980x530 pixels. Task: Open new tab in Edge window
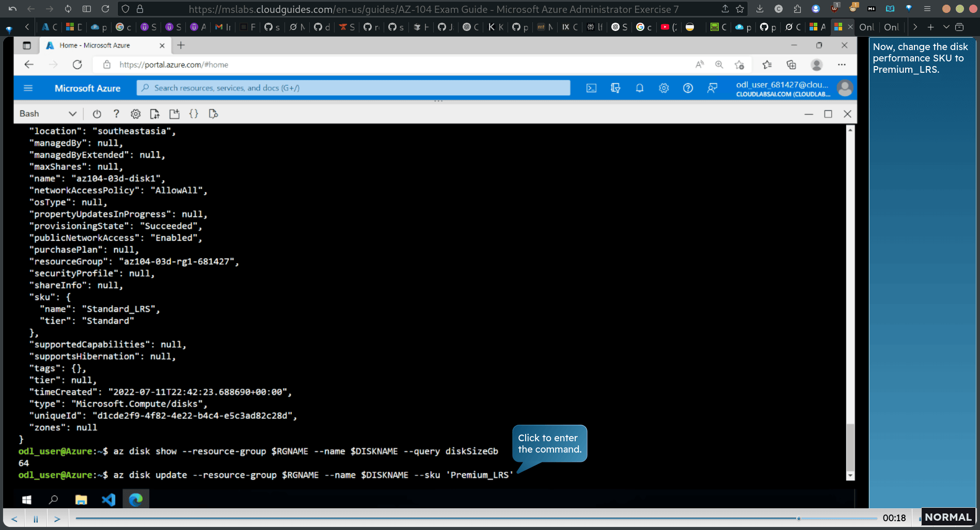[181, 45]
